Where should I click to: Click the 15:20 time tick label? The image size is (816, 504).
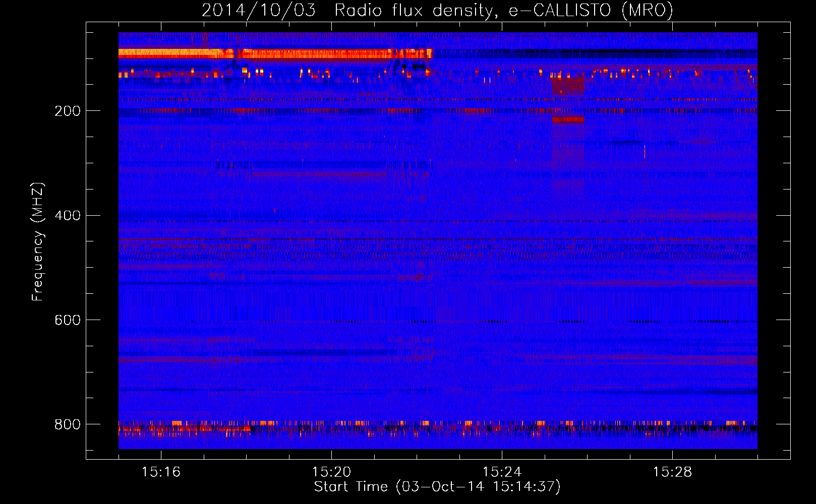pos(331,472)
